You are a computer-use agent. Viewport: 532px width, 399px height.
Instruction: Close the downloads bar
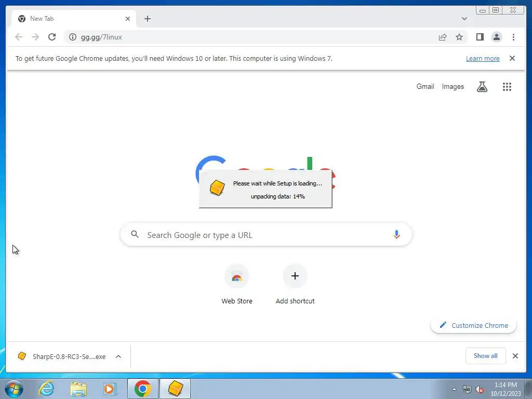[515, 356]
